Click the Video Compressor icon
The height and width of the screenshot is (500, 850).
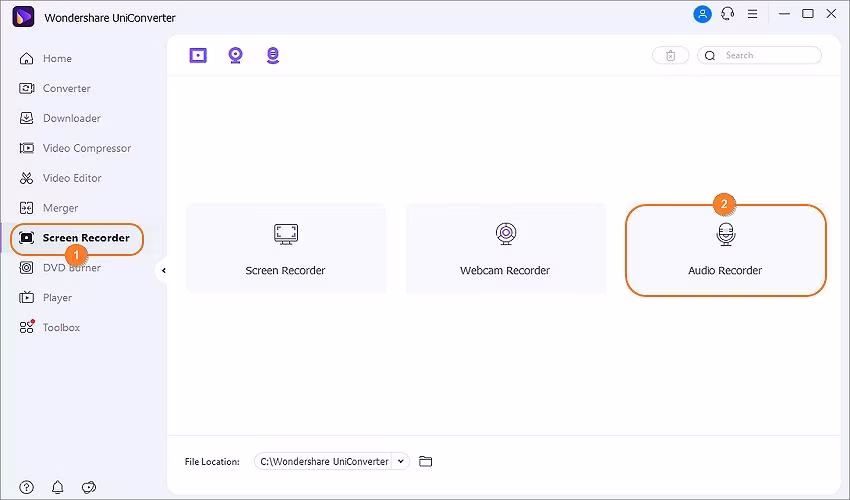click(26, 148)
